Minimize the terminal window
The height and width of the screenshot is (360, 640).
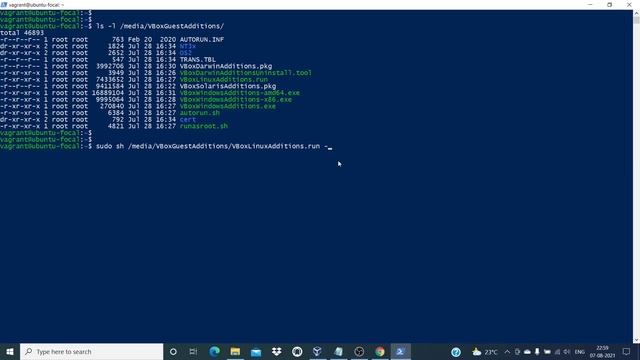click(590, 4)
